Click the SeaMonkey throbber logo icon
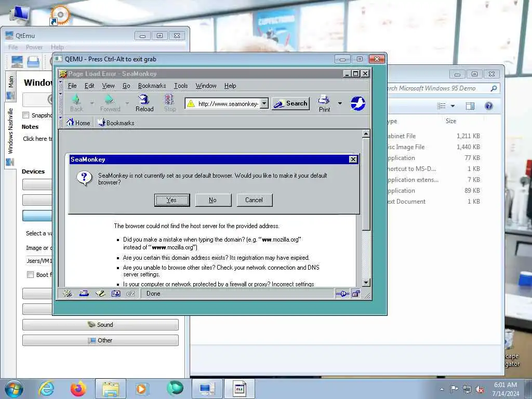This screenshot has height=399, width=532. pos(357,103)
